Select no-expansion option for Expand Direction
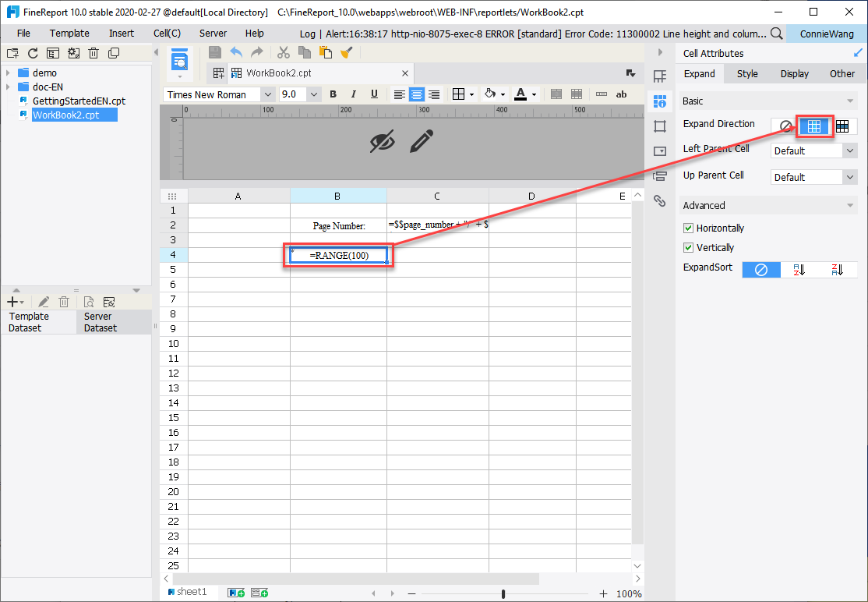The height and width of the screenshot is (602, 868). (785, 126)
